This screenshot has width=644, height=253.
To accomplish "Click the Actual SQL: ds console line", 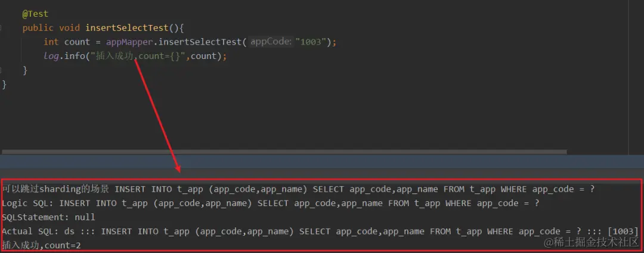I will point(320,231).
